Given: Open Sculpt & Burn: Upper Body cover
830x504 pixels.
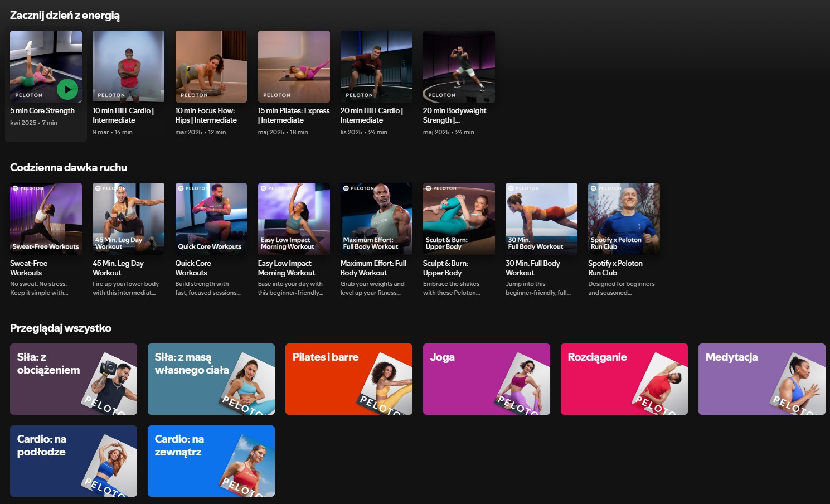Looking at the screenshot, I should 459,219.
